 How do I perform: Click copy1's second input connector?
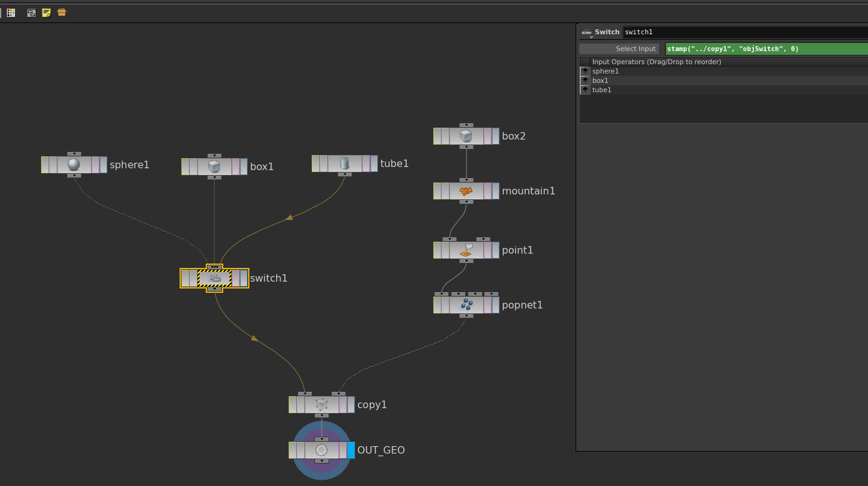pyautogui.click(x=339, y=394)
